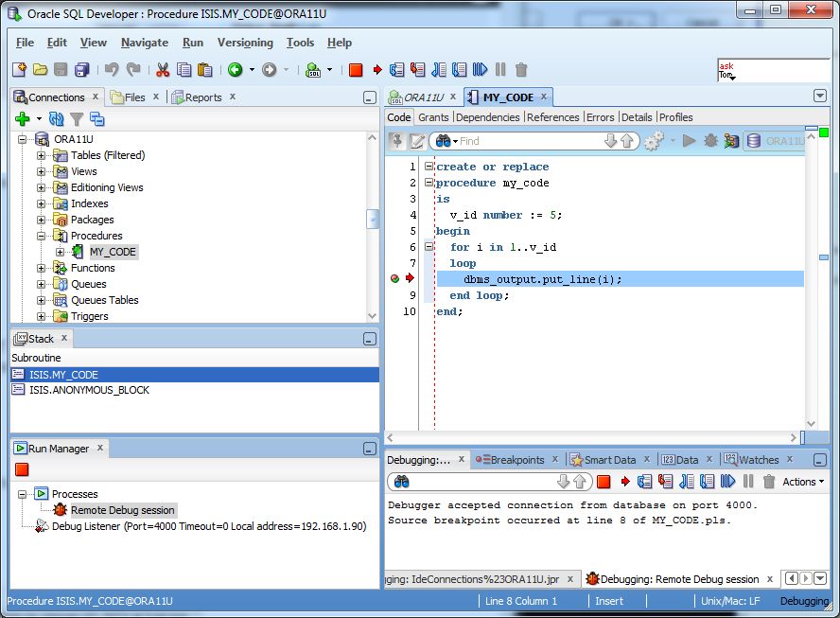This screenshot has width=840, height=618.
Task: Click the green Run arrow in code toolbar
Action: tap(690, 141)
